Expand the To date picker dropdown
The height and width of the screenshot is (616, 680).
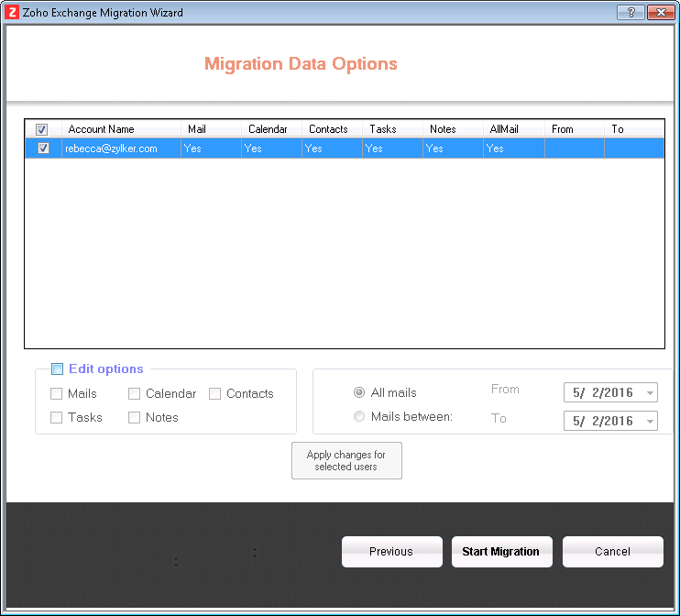650,422
